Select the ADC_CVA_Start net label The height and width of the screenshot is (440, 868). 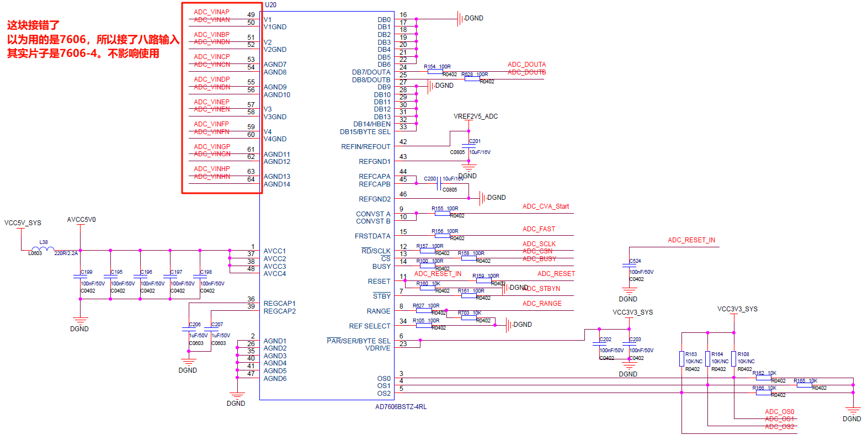[545, 206]
